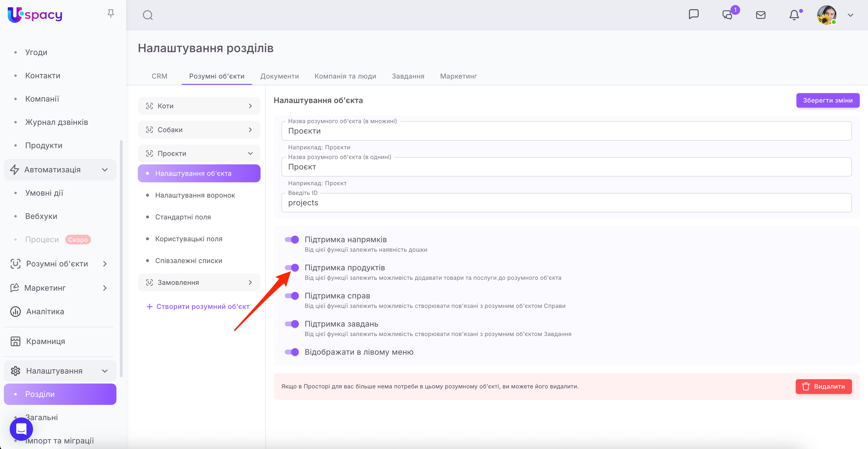
Task: Turn off the Підтримка напрямків switch
Action: pos(292,240)
